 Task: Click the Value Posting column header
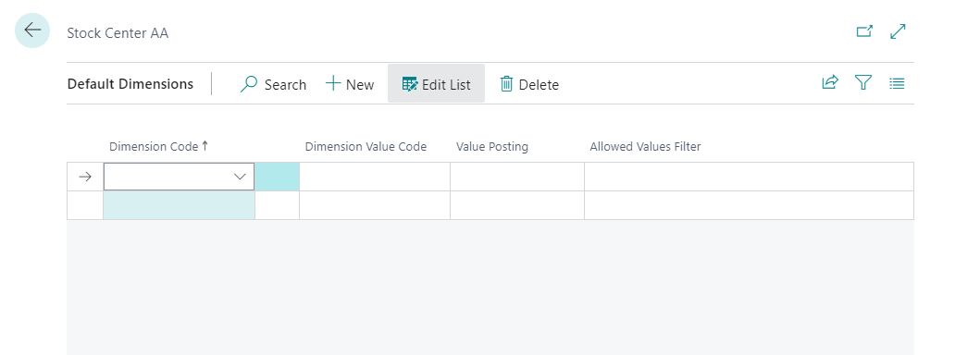tap(492, 147)
